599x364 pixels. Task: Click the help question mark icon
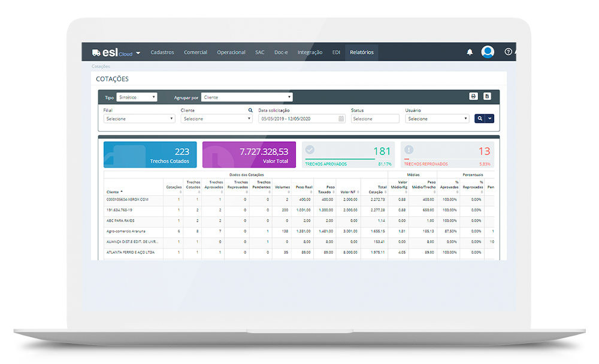click(x=509, y=52)
